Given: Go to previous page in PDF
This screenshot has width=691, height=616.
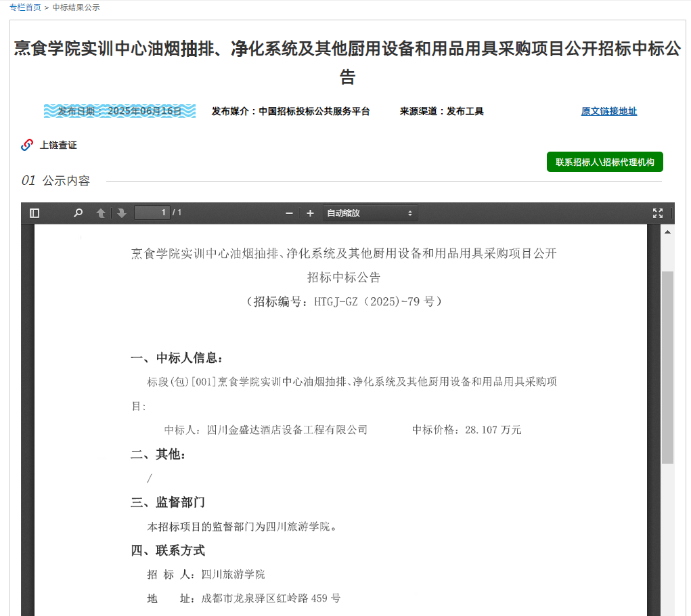Looking at the screenshot, I should tap(101, 213).
